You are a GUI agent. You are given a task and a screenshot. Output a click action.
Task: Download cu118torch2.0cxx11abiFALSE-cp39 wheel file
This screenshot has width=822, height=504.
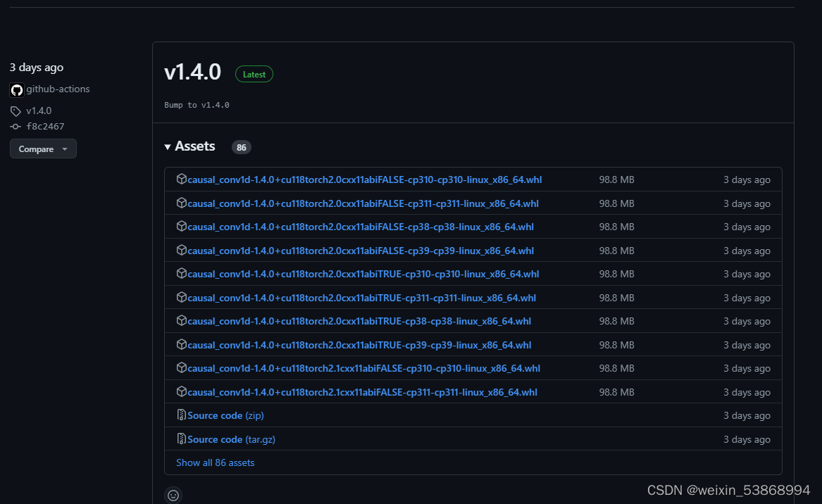point(360,251)
